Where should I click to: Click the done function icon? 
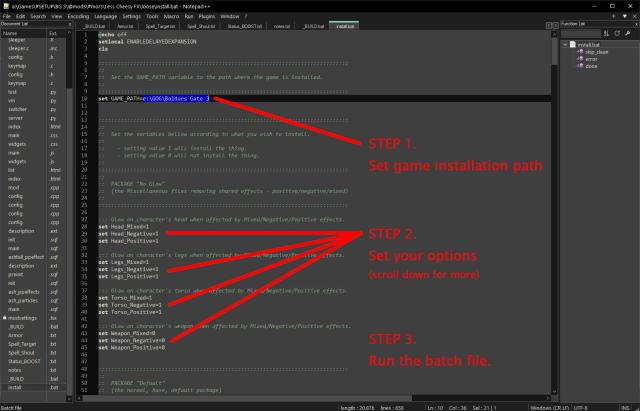tap(580, 66)
